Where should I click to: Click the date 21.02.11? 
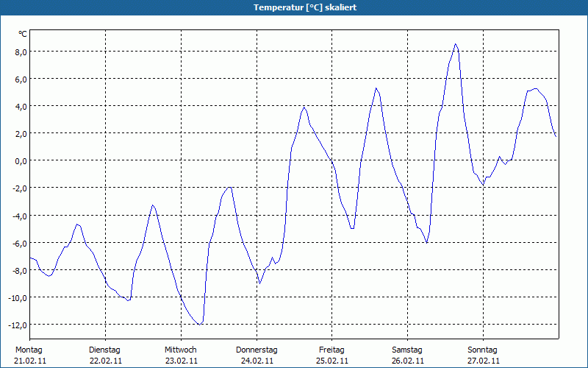point(30,361)
